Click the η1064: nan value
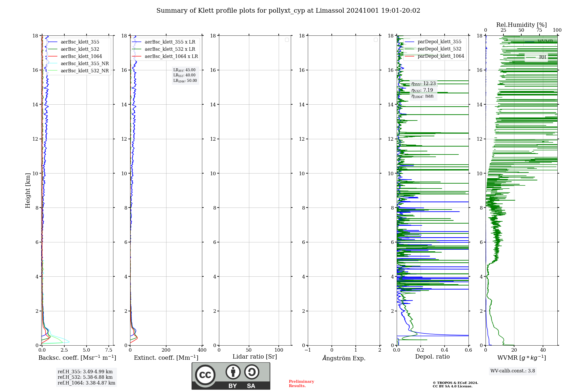 [422, 96]
